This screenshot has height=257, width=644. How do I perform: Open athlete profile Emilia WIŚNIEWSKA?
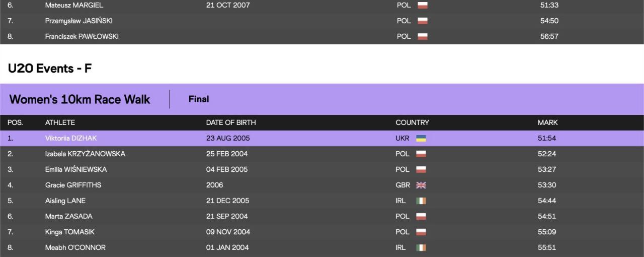pyautogui.click(x=76, y=169)
